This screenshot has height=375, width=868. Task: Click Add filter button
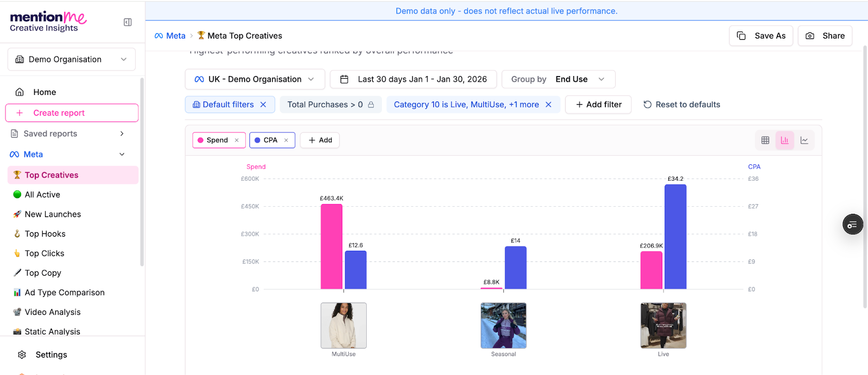pyautogui.click(x=598, y=105)
